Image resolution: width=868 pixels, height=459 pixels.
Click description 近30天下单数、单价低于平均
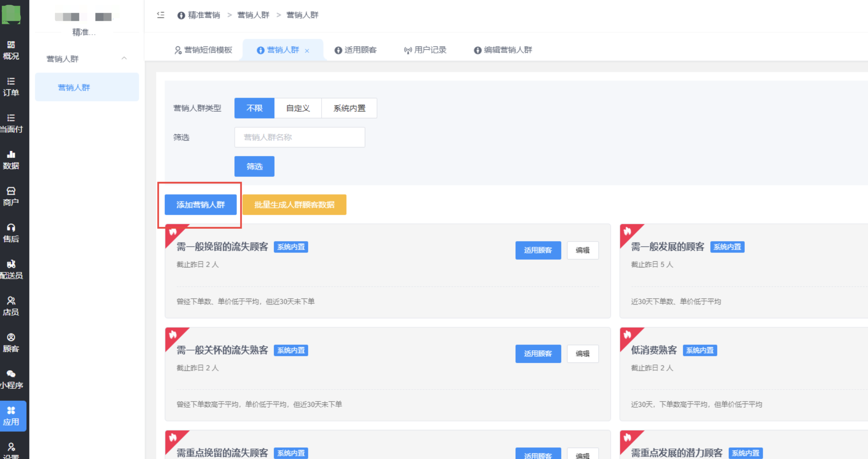tap(676, 301)
